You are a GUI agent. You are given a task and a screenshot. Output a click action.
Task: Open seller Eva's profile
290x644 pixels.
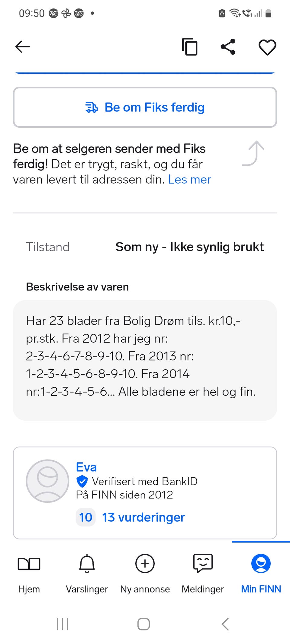coord(86,467)
